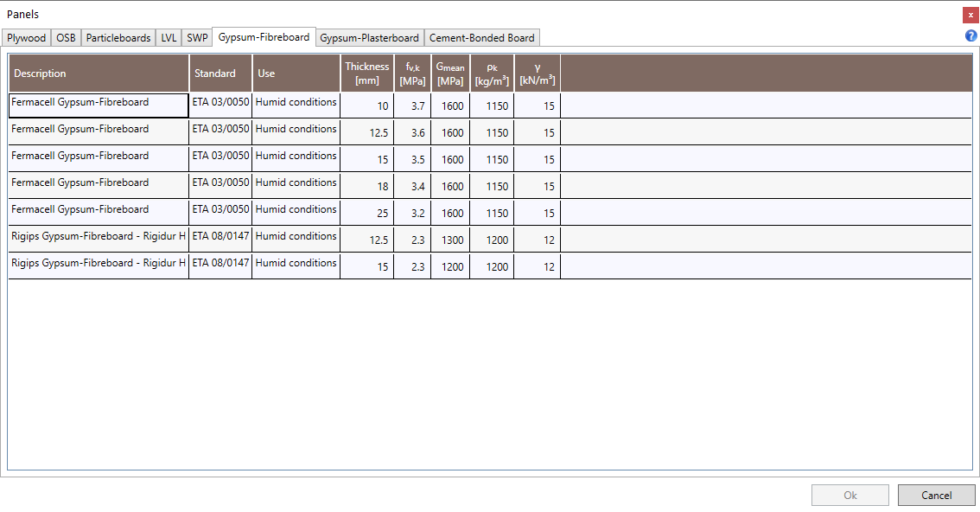Click the Cancel button
The height and width of the screenshot is (512, 980).
pyautogui.click(x=936, y=495)
